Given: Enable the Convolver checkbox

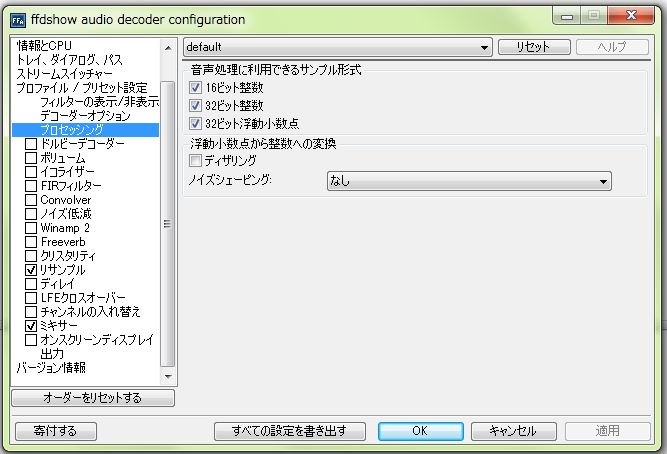Looking at the screenshot, I should 31,200.
